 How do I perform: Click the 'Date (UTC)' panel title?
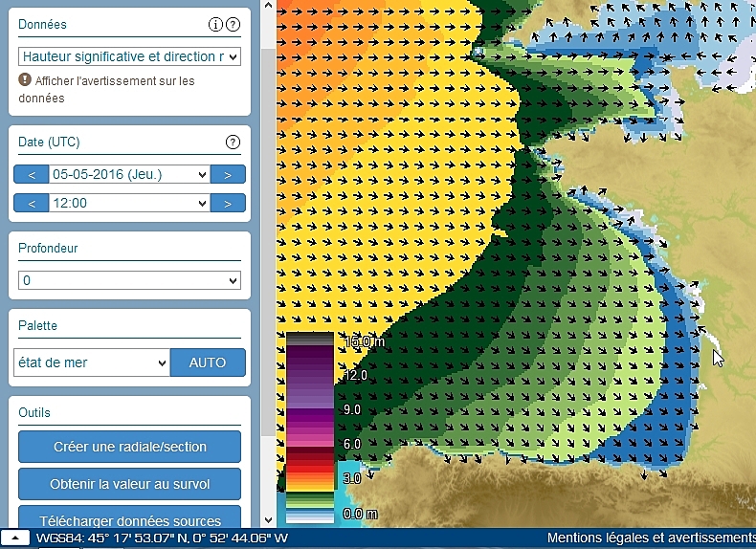(49, 143)
